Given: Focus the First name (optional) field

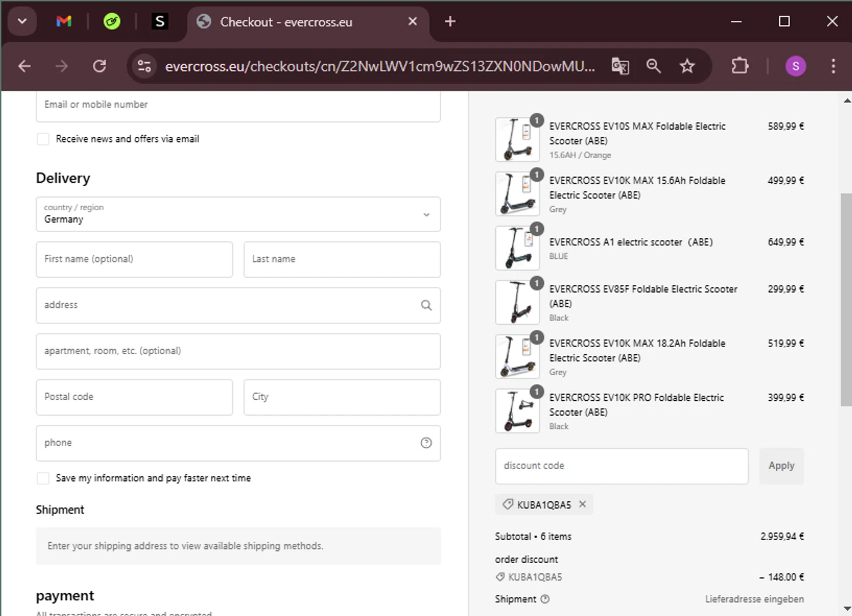Looking at the screenshot, I should click(134, 259).
